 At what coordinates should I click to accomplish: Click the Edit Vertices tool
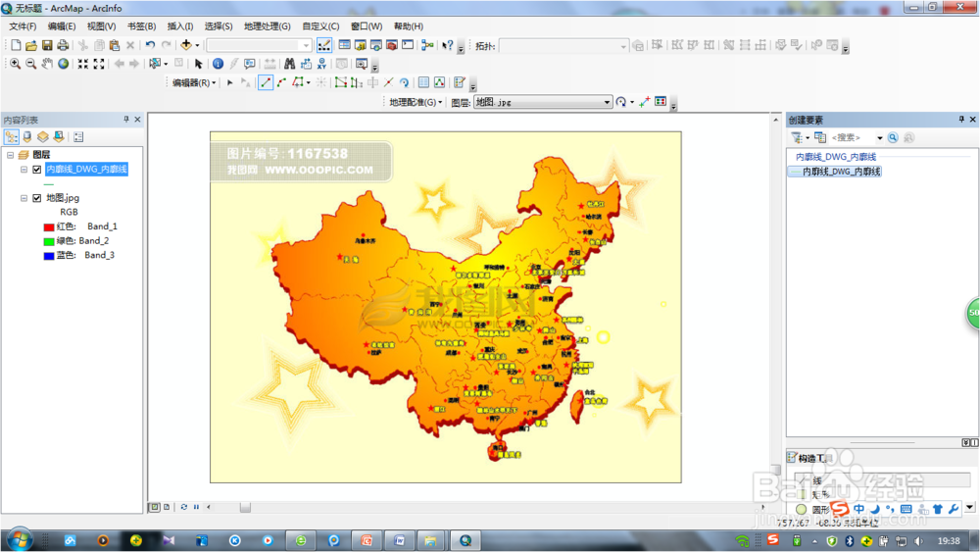coord(340,82)
